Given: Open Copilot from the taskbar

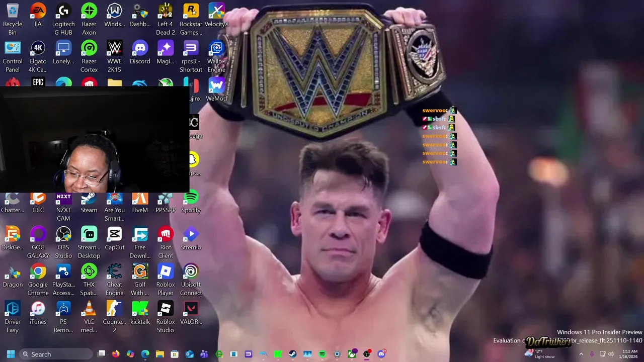Looking at the screenshot, I should coord(130,354).
